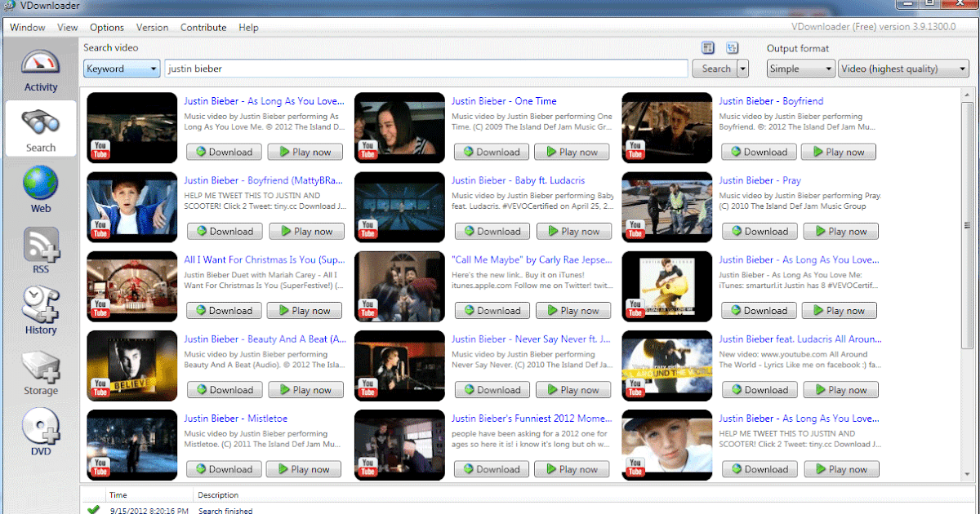Download the One Time video
This screenshot has height=514, width=980.
(x=491, y=152)
